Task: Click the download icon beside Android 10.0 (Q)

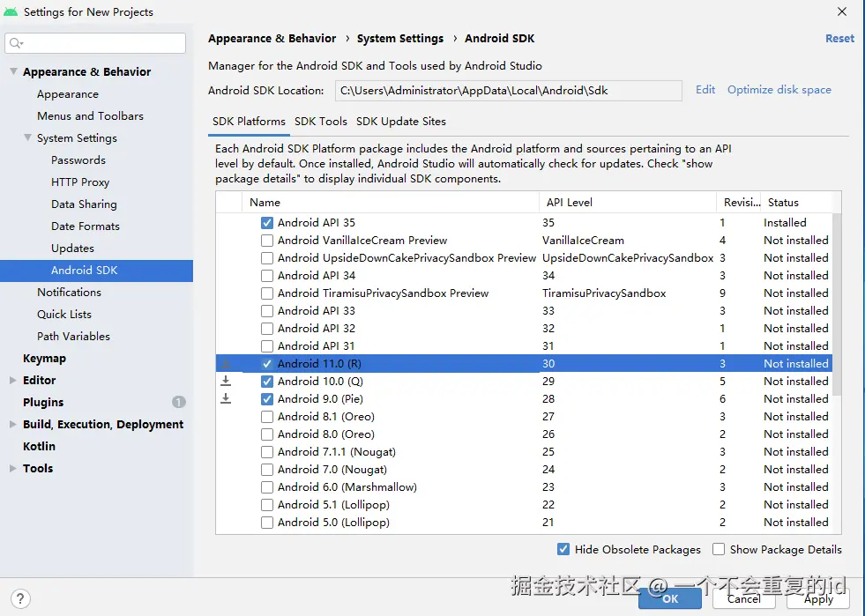Action: pos(226,381)
